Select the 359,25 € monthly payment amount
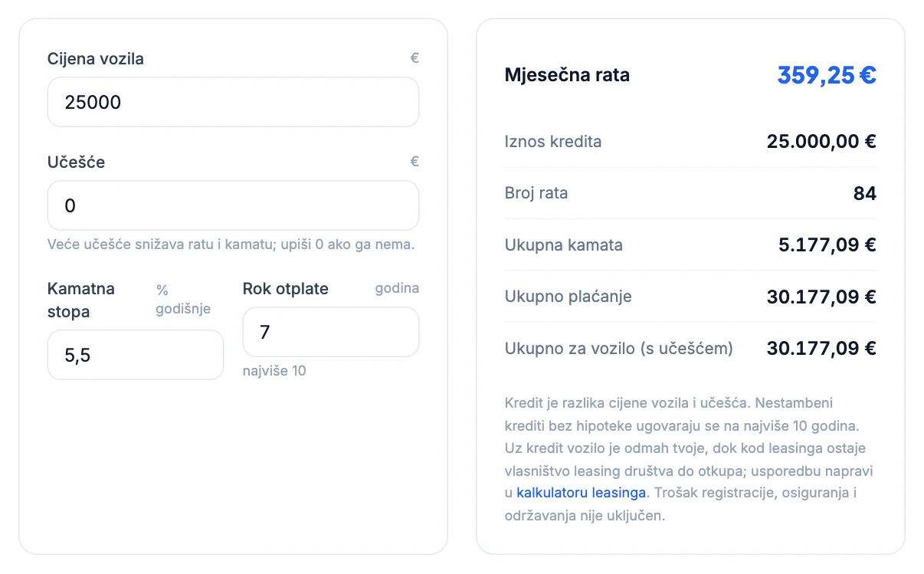The height and width of the screenshot is (574, 924). coord(827,75)
